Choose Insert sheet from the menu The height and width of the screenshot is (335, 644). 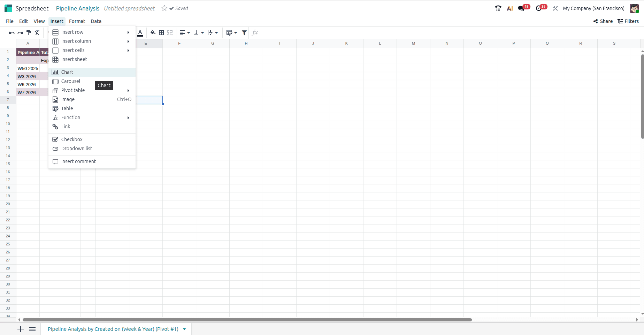tap(92, 59)
